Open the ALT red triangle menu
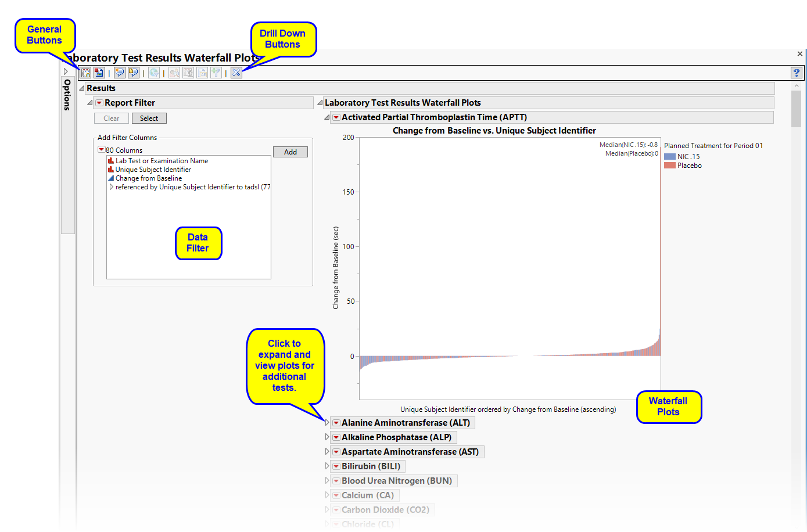 (336, 423)
